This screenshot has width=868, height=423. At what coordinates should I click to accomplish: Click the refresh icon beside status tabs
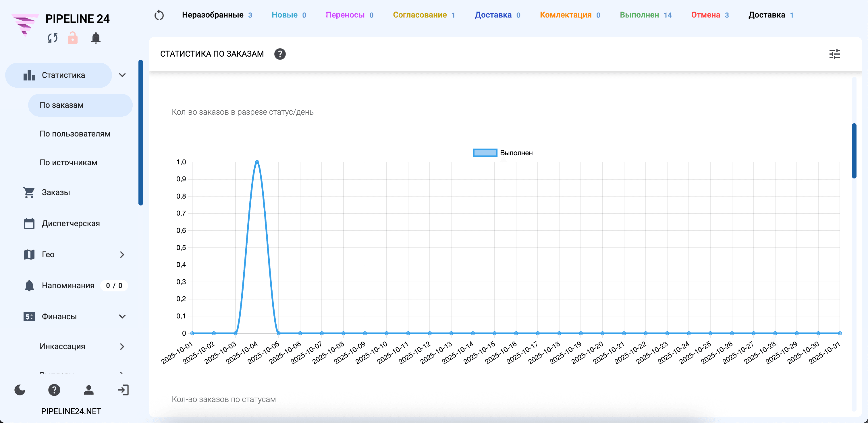[x=159, y=15]
